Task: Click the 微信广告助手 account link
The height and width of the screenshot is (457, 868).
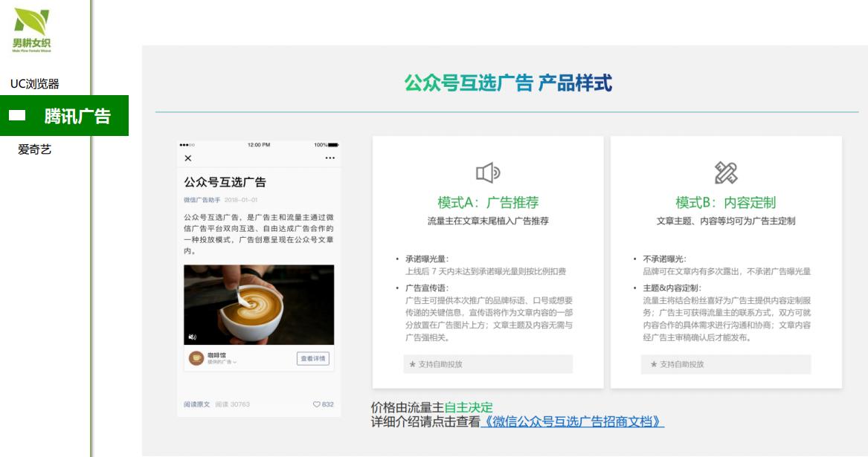Action: [x=202, y=200]
